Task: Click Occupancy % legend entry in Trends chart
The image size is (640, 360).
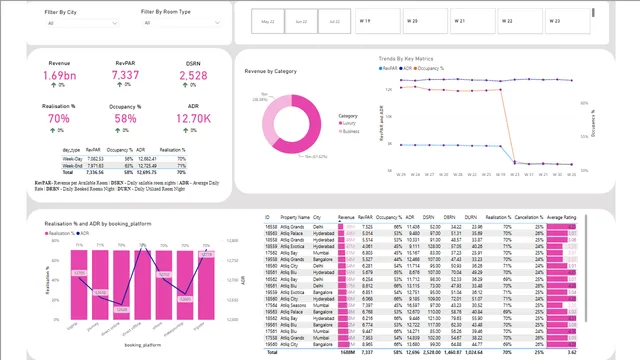Action: tap(429, 69)
